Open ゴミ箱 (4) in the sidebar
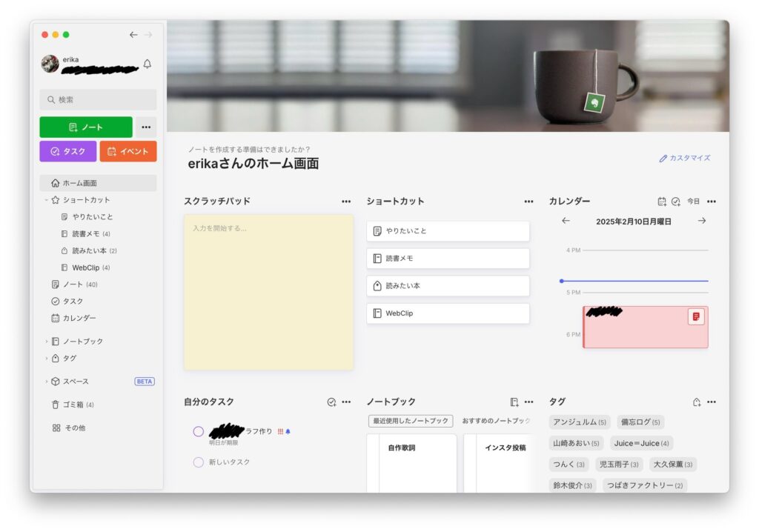 tap(73, 405)
